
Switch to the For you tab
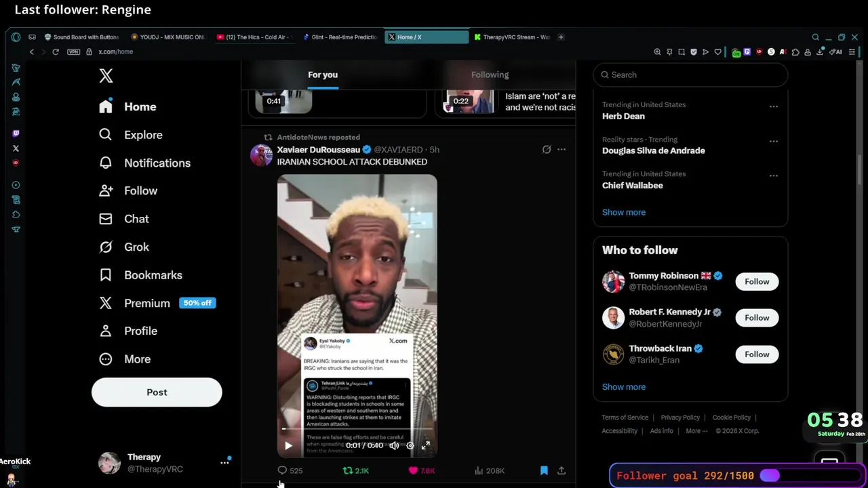click(x=323, y=75)
